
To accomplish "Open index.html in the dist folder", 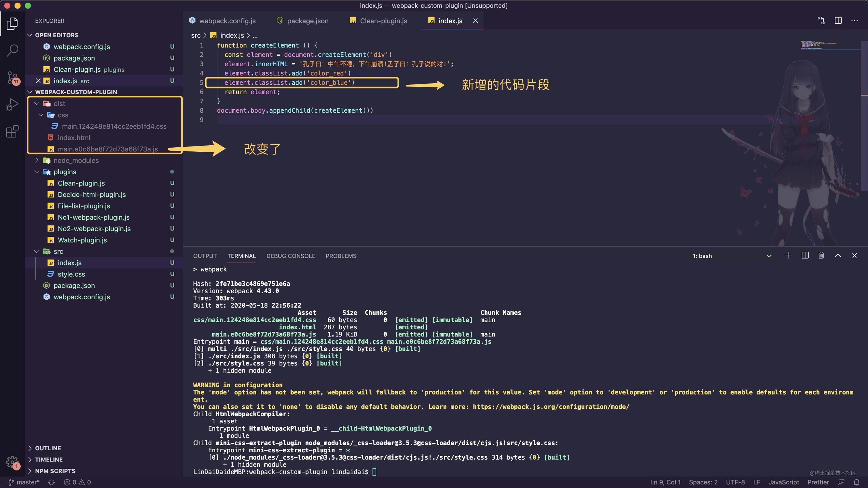I will 74,138.
